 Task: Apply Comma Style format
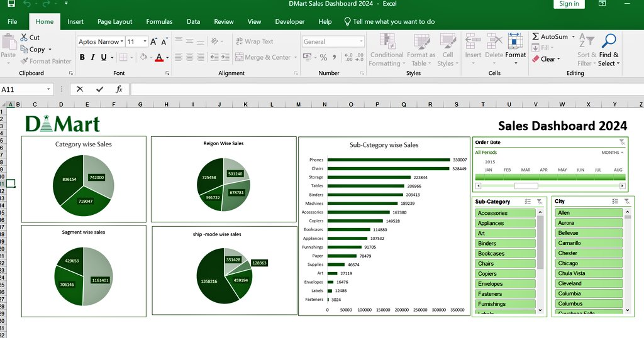pyautogui.click(x=335, y=57)
